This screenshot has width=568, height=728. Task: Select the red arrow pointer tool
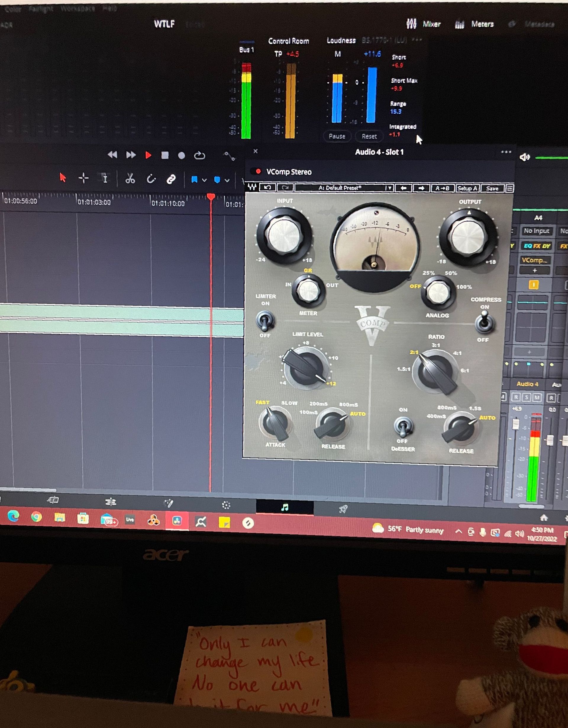[63, 178]
